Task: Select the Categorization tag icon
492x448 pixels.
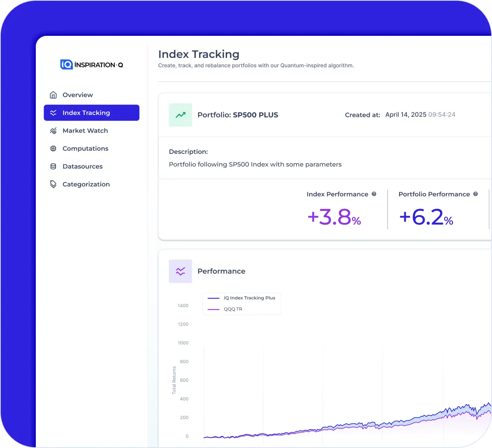Action: tap(53, 184)
